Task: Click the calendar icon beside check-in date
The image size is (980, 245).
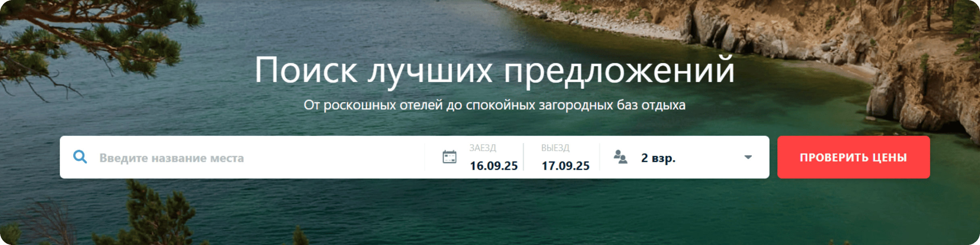Action: [449, 157]
